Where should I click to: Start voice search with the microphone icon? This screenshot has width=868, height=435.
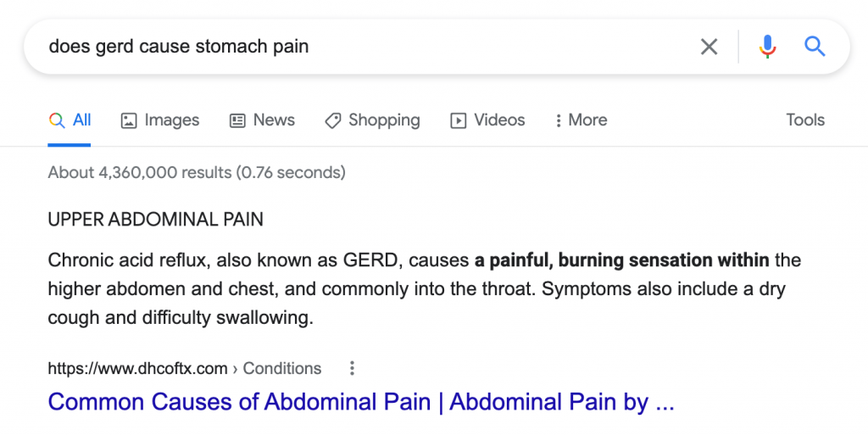(768, 47)
